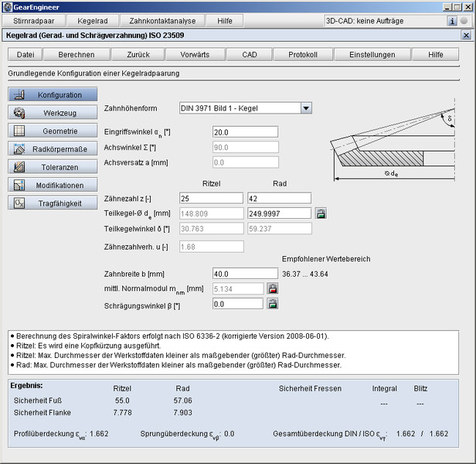The width and height of the screenshot is (476, 464).
Task: Open the Toleranzen section in the sidebar
Action: [53, 167]
